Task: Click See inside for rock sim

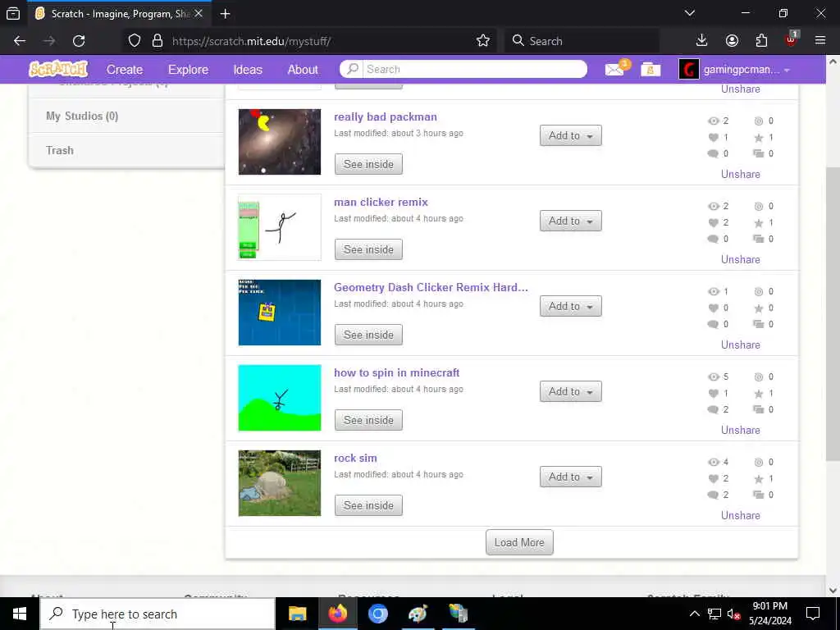Action: tap(368, 505)
